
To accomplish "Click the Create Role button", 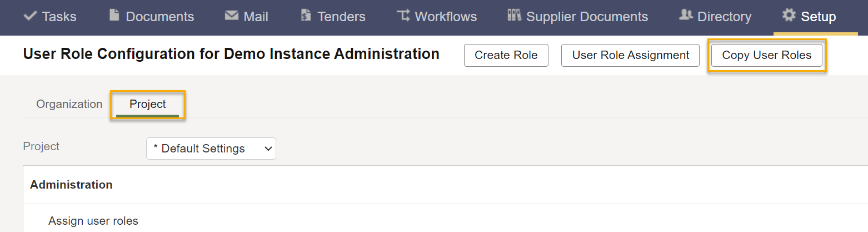I will tap(506, 55).
